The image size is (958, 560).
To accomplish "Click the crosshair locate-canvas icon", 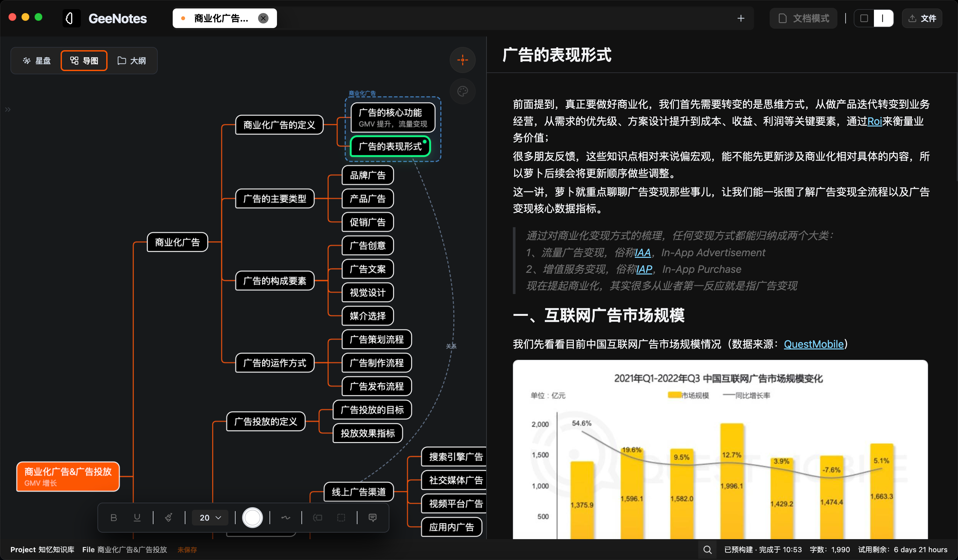I will tap(462, 60).
